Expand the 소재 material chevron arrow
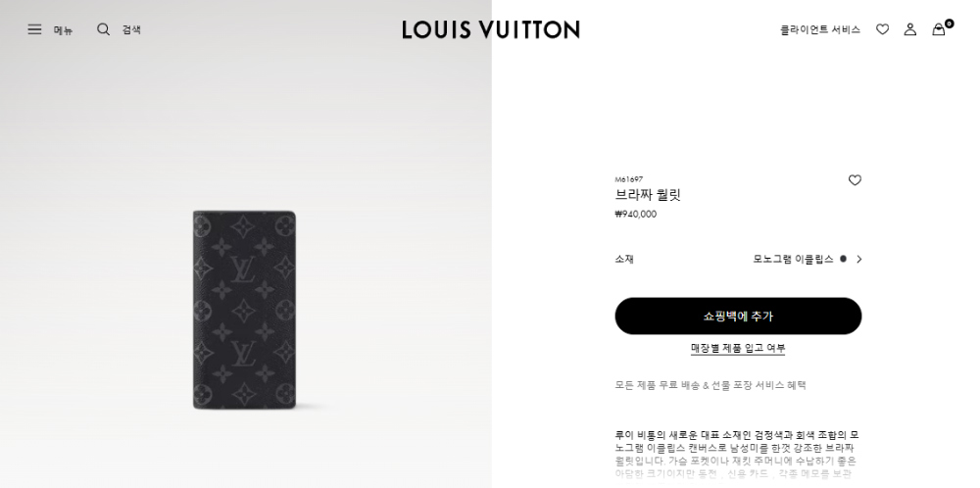Screen dimensions: 980x488 click(858, 260)
